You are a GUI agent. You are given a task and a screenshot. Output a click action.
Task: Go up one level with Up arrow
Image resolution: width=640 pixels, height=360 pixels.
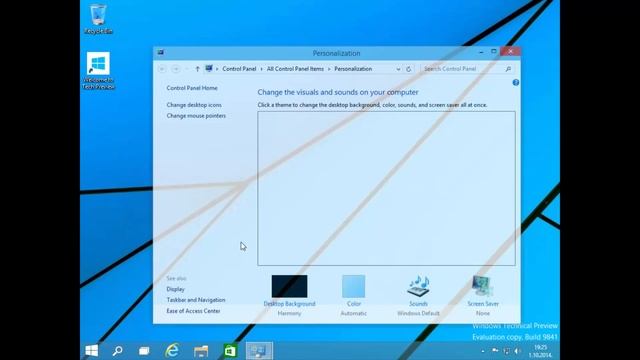(197, 69)
